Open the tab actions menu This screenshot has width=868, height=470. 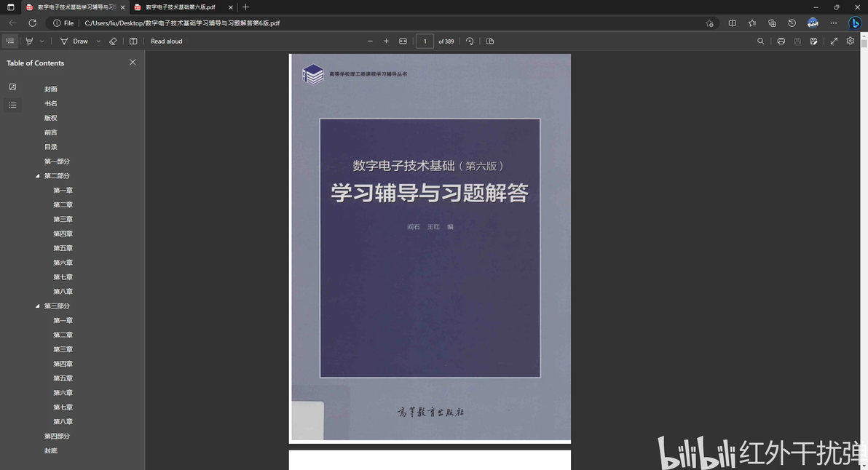[x=10, y=7]
